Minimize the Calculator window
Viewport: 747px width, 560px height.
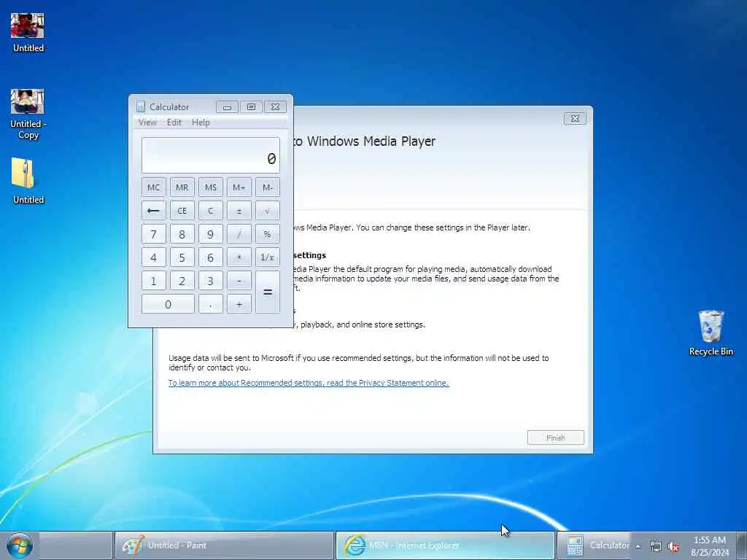pos(228,106)
